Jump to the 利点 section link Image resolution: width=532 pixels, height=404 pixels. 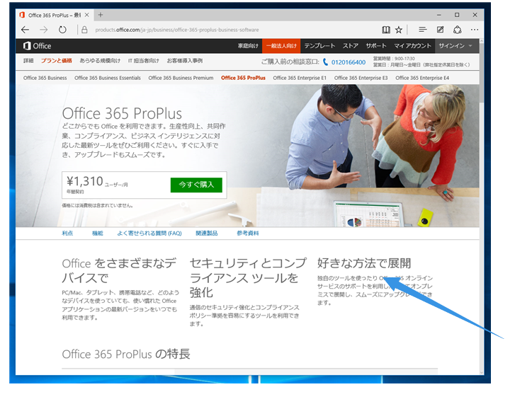67,233
